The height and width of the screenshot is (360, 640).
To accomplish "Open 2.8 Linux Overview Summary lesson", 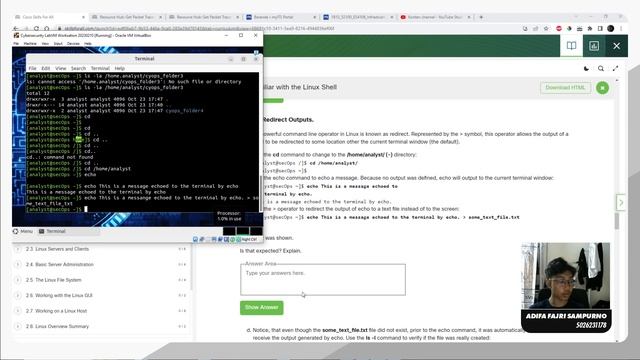I will (x=57, y=327).
